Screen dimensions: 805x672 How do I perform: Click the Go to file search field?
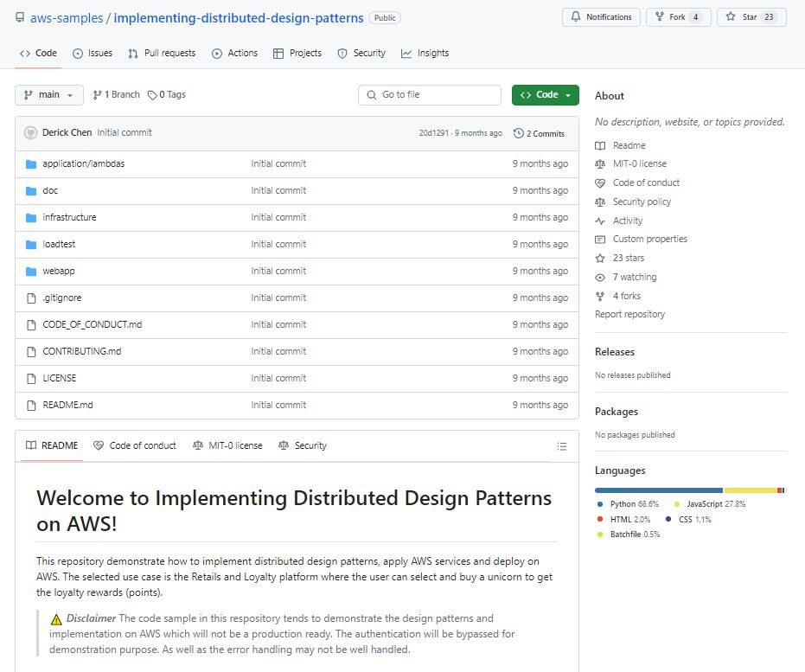tap(430, 95)
